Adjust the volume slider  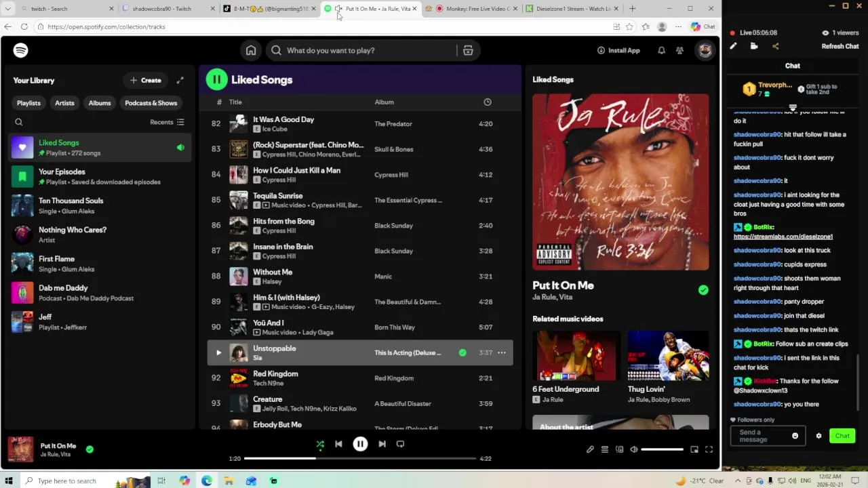662,449
